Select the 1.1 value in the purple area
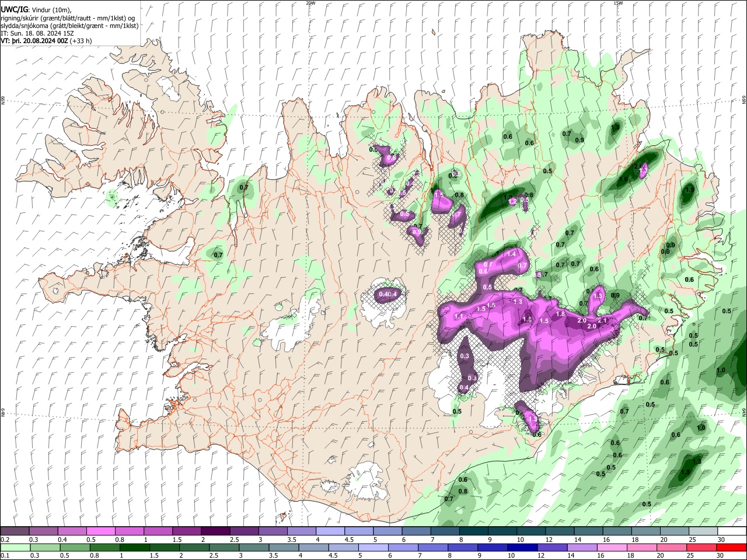Screen dimensions: 747x560 (459, 317)
